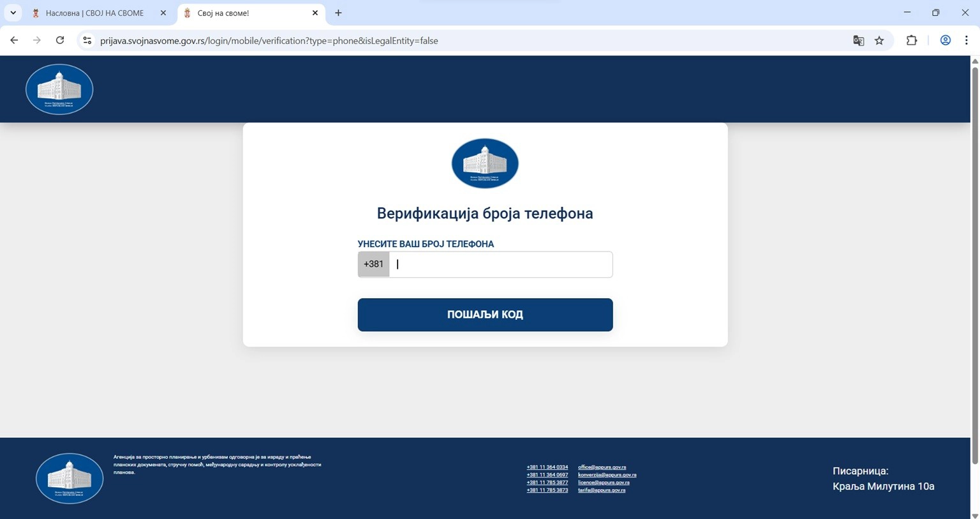
Task: Bookmark this page with the star icon
Action: (x=879, y=40)
